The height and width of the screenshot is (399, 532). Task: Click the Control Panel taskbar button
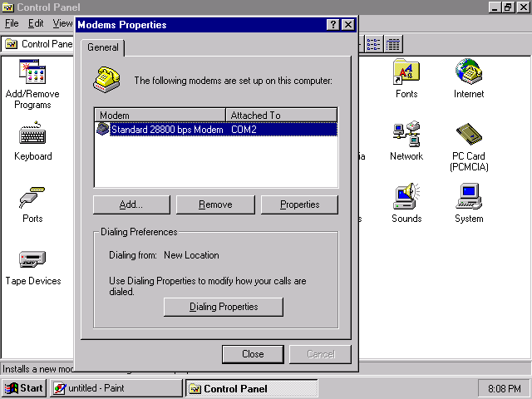pyautogui.click(x=251, y=388)
